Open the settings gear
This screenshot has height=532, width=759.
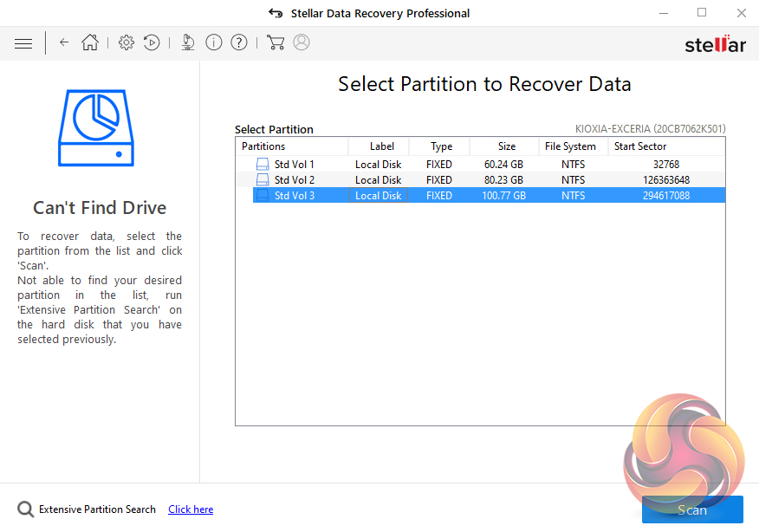pyautogui.click(x=126, y=42)
